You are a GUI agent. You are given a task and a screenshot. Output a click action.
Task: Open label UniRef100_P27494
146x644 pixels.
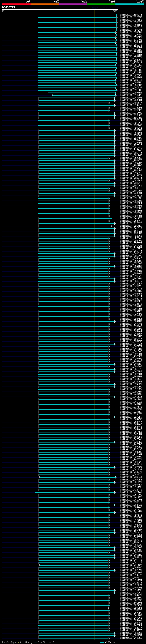(x=131, y=143)
